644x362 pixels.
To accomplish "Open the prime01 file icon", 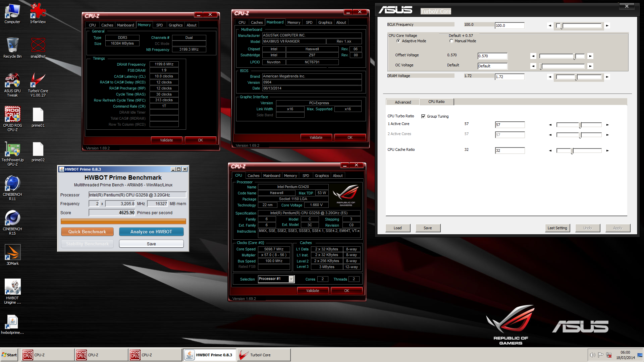I will tap(38, 118).
